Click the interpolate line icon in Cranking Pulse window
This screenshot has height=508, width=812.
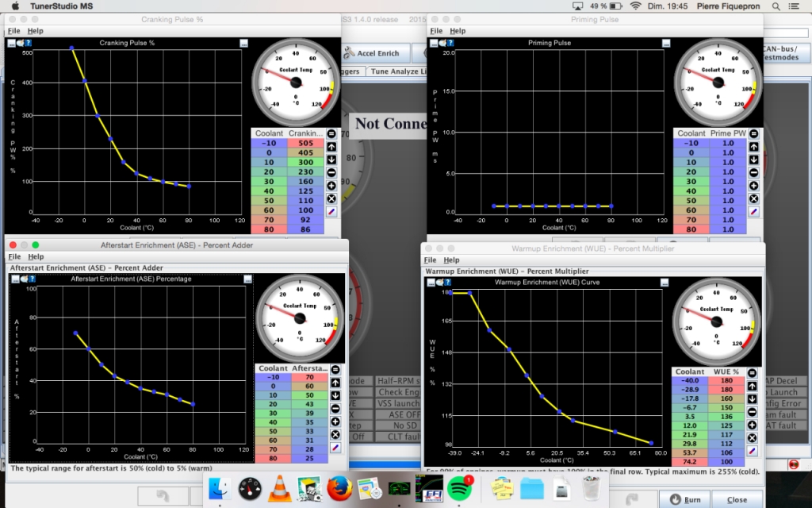coord(331,211)
